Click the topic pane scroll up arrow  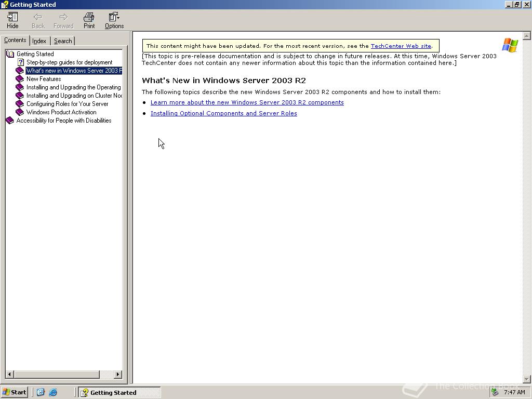tap(527, 36)
